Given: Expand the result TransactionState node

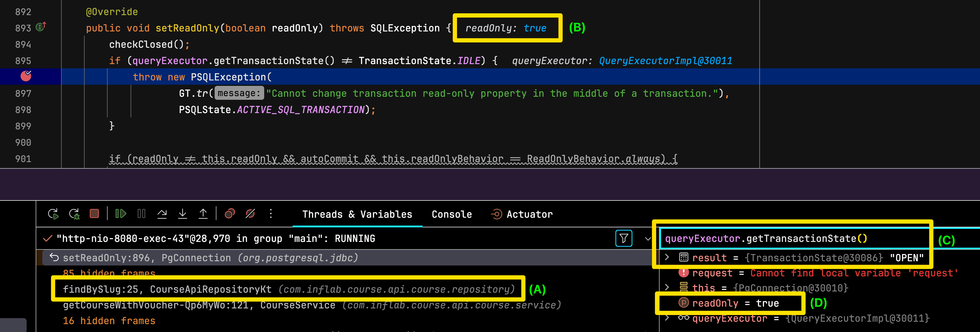Looking at the screenshot, I should pos(667,257).
